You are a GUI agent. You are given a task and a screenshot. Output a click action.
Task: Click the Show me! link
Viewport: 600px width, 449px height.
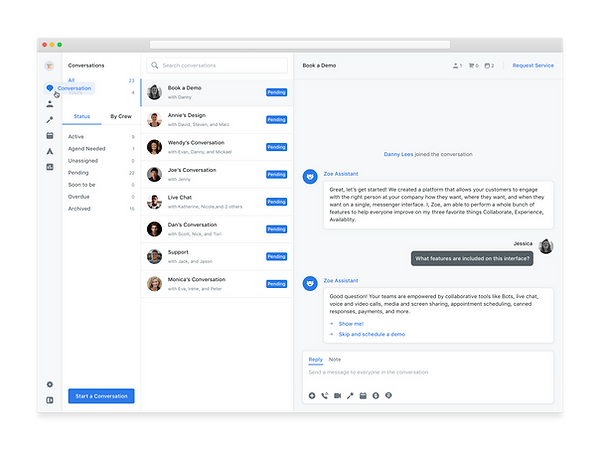pos(351,324)
